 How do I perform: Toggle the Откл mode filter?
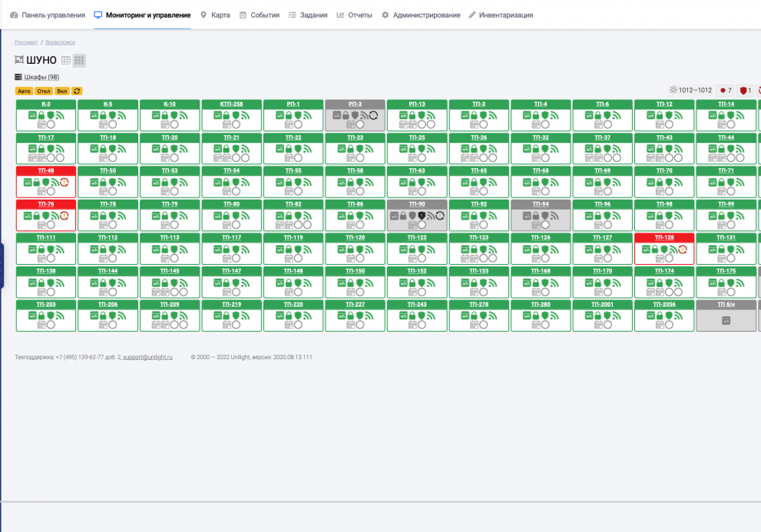[x=44, y=91]
